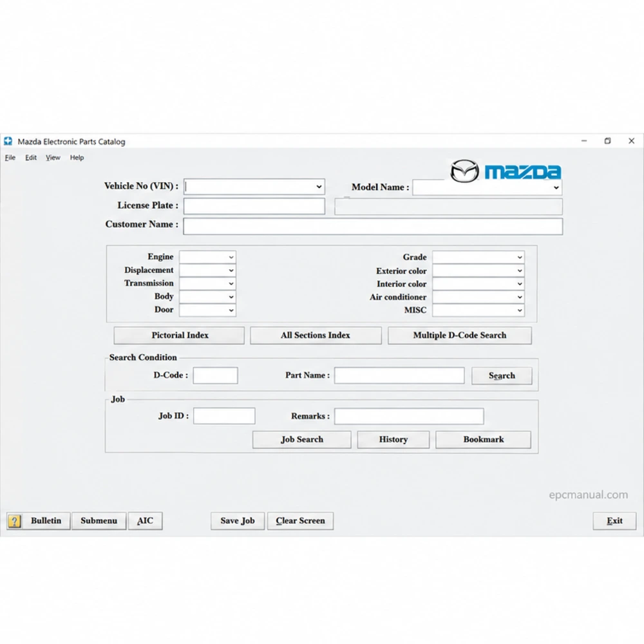Viewport: 644px width, 644px height.
Task: Open the File menu
Action: (x=10, y=157)
